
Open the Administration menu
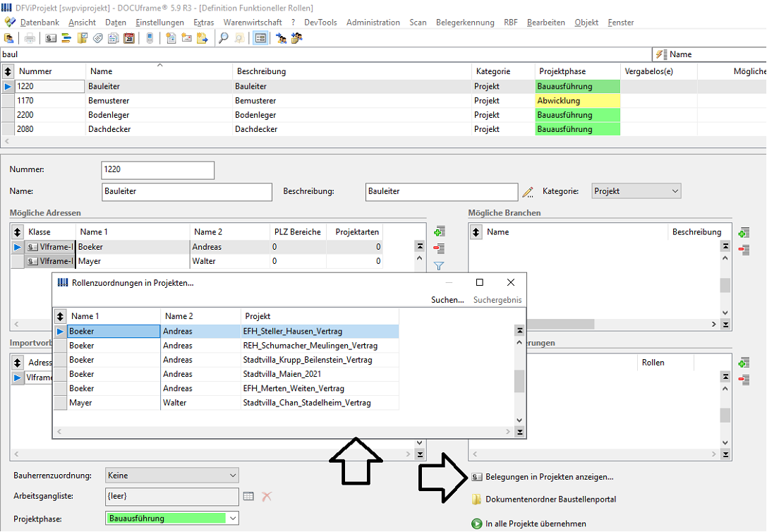[373, 23]
